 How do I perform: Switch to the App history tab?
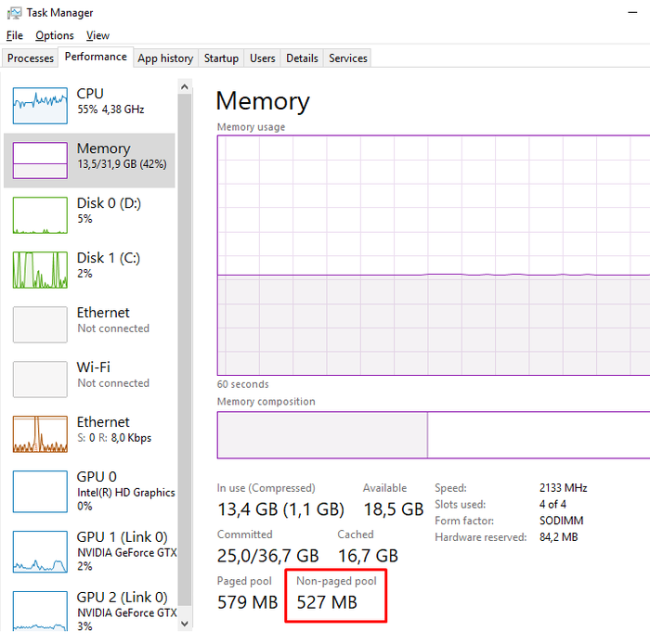tap(165, 58)
